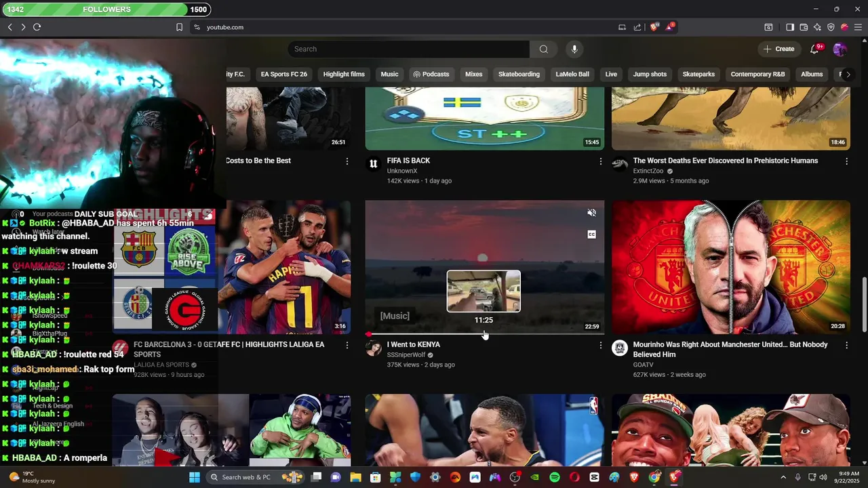Reload the YouTube page
Image resolution: width=868 pixels, height=488 pixels.
point(37,27)
